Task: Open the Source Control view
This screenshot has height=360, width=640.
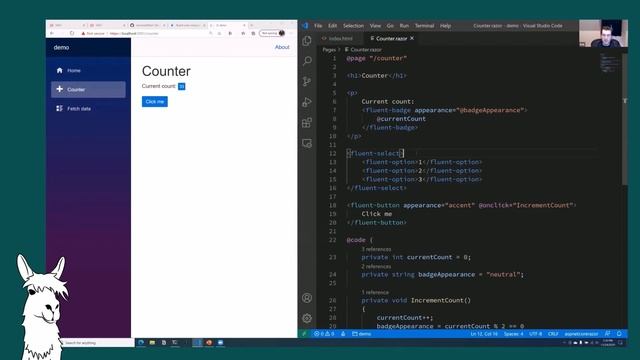Action: point(307,82)
